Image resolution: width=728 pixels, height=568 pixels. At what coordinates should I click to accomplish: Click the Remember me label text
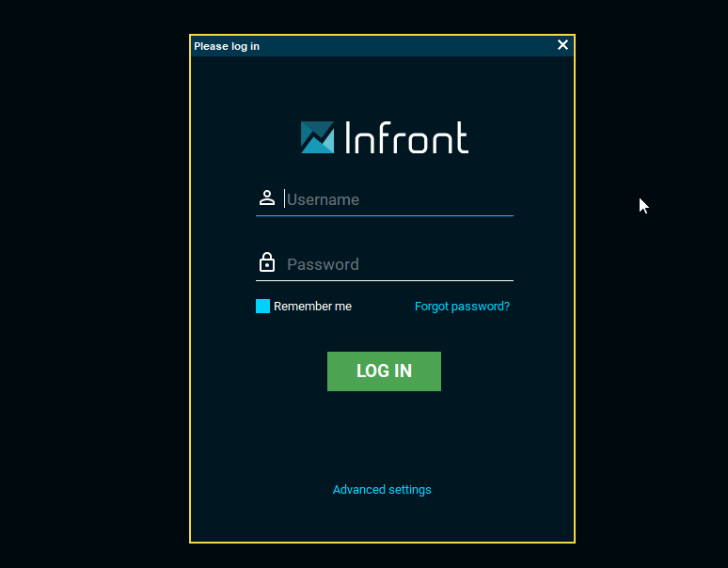tap(312, 307)
